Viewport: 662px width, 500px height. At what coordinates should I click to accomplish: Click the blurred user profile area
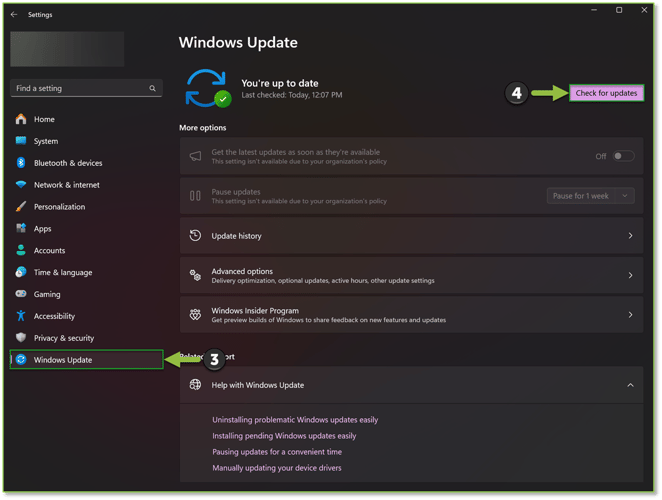click(x=67, y=49)
